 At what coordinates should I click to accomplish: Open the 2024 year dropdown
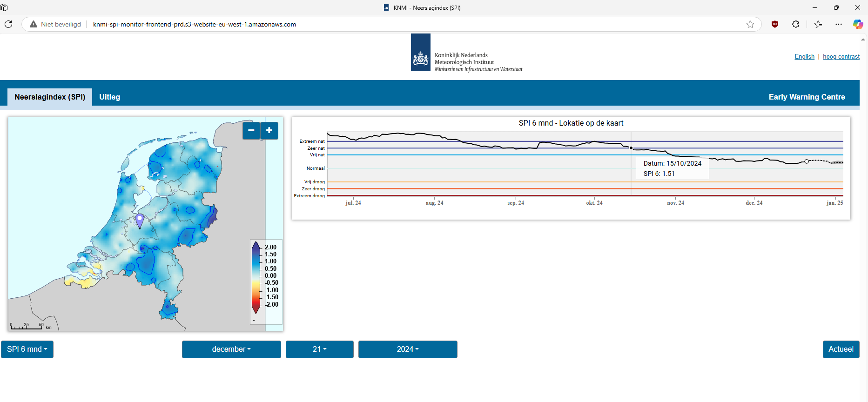pyautogui.click(x=408, y=349)
